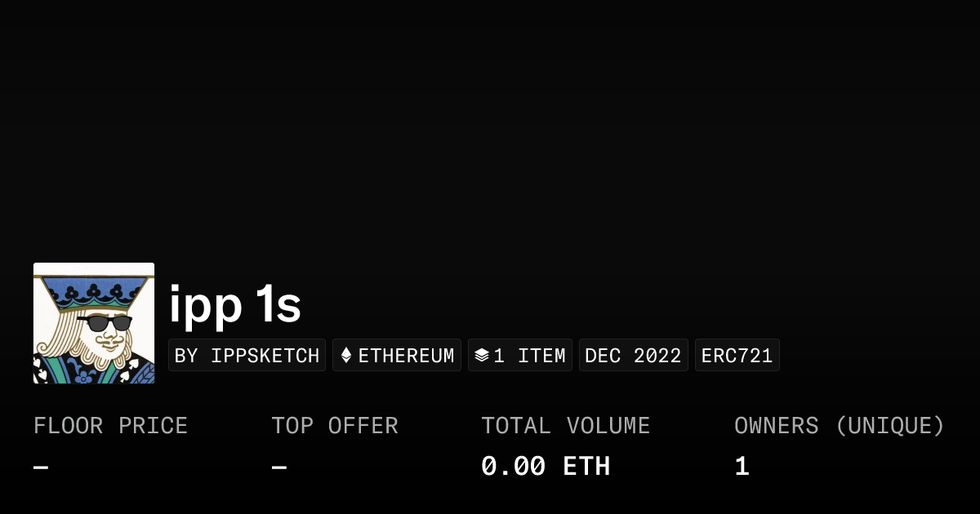Select the 0.00 ETH volume value
Image resolution: width=980 pixels, height=514 pixels.
(x=545, y=467)
